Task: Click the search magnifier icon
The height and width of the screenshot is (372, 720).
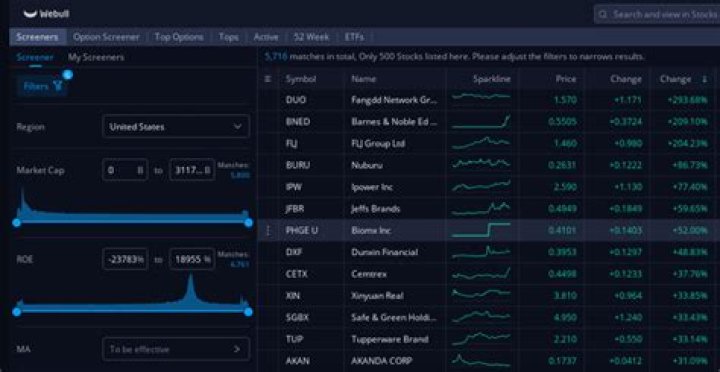Action: point(603,14)
